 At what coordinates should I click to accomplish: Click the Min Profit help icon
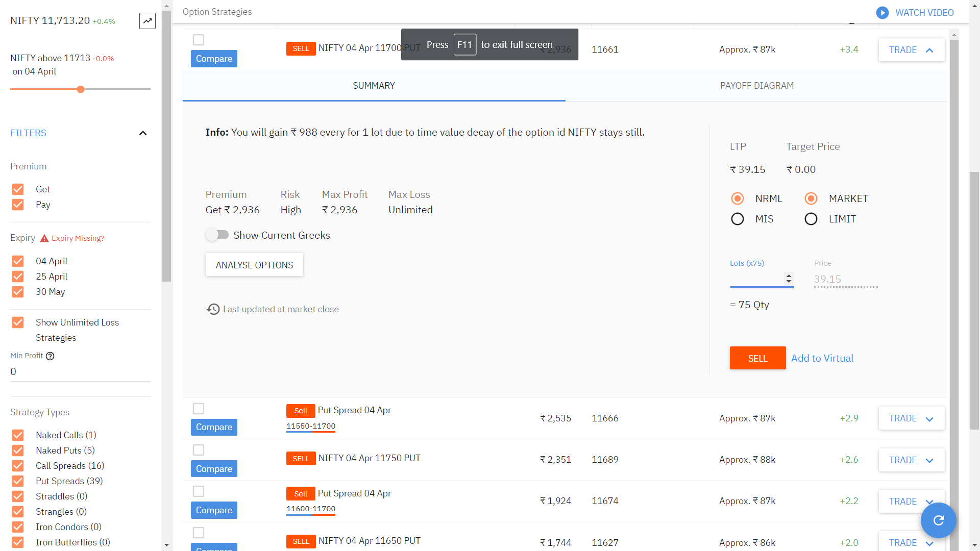click(50, 356)
